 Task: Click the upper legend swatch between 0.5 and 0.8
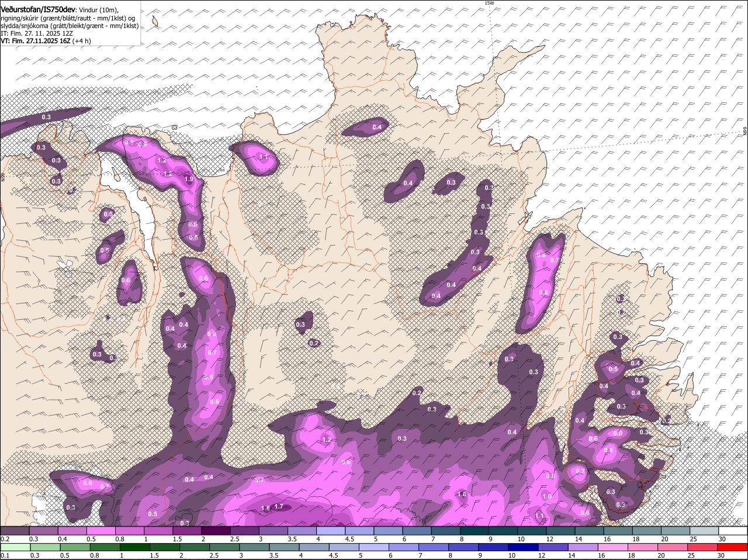tap(101, 530)
